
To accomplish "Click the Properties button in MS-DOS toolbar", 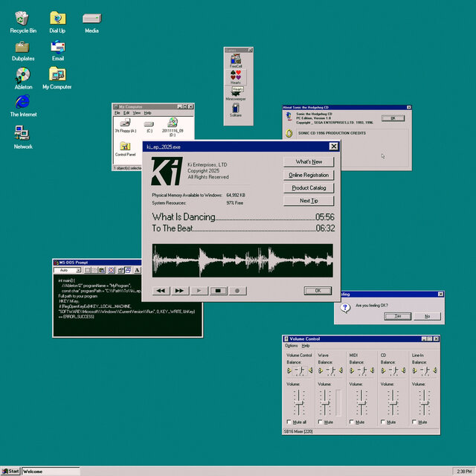I will pos(120,270).
